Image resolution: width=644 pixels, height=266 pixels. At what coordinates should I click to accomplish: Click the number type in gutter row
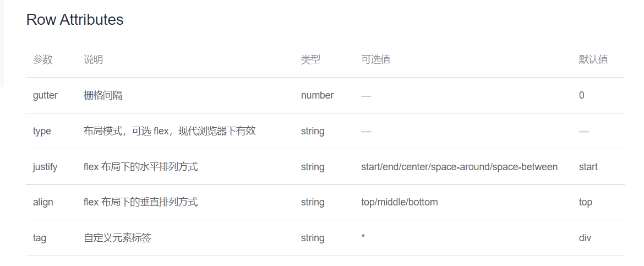(317, 95)
